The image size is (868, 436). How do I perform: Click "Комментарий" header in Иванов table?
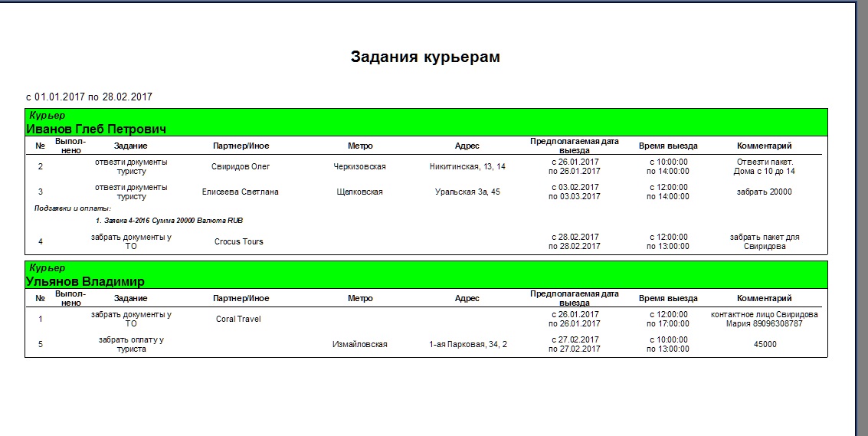click(x=764, y=146)
